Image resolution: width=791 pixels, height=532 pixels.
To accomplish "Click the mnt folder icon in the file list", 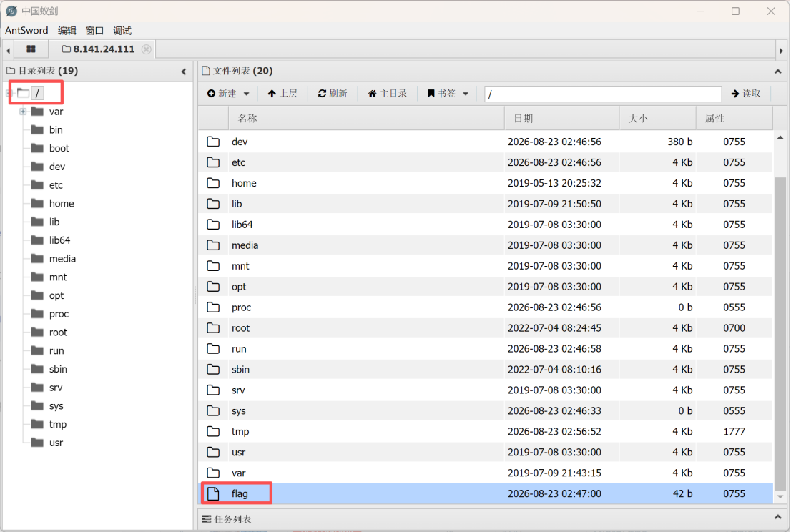I will 213,266.
